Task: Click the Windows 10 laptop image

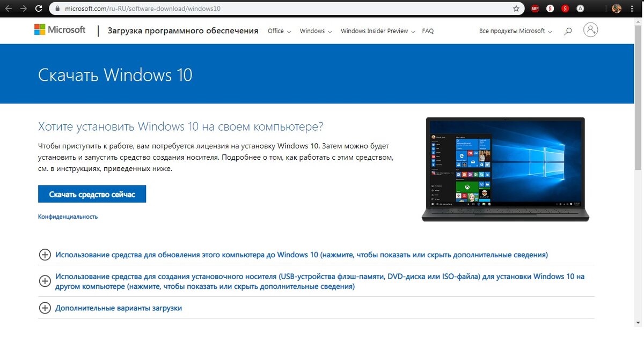Action: (x=505, y=169)
